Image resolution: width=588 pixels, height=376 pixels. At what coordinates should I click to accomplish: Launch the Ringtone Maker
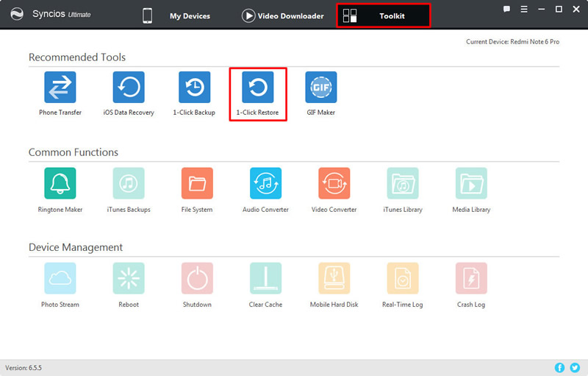coord(60,183)
